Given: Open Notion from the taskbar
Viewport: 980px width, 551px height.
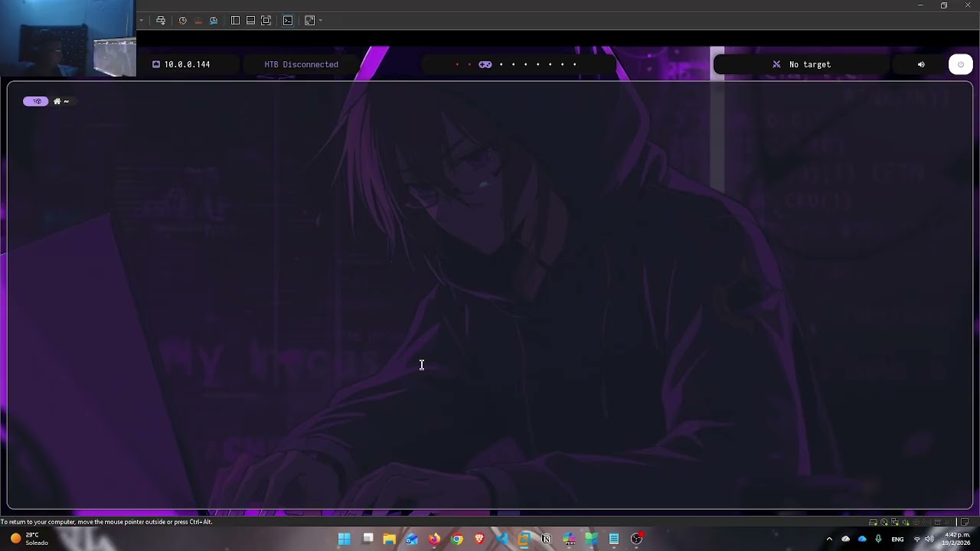Looking at the screenshot, I should 547,539.
